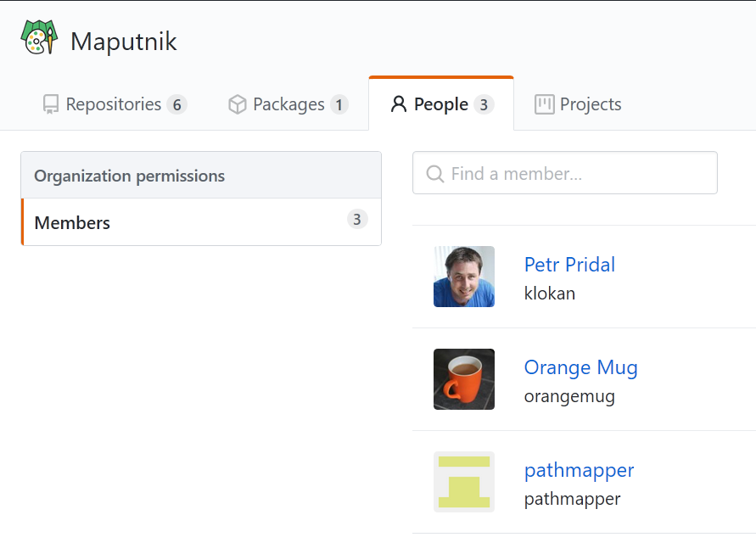Click the Members count badge 3
Viewport: 756px width, 554px height.
(357, 220)
